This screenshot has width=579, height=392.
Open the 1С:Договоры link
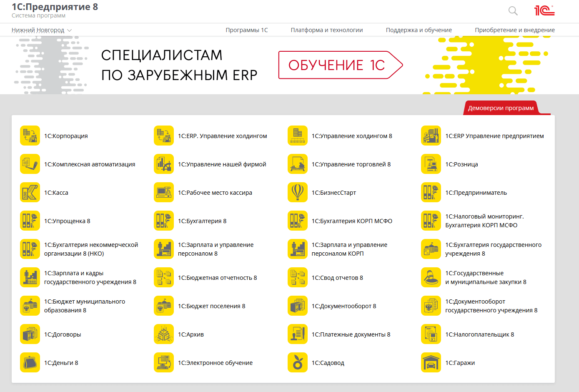[x=63, y=334]
